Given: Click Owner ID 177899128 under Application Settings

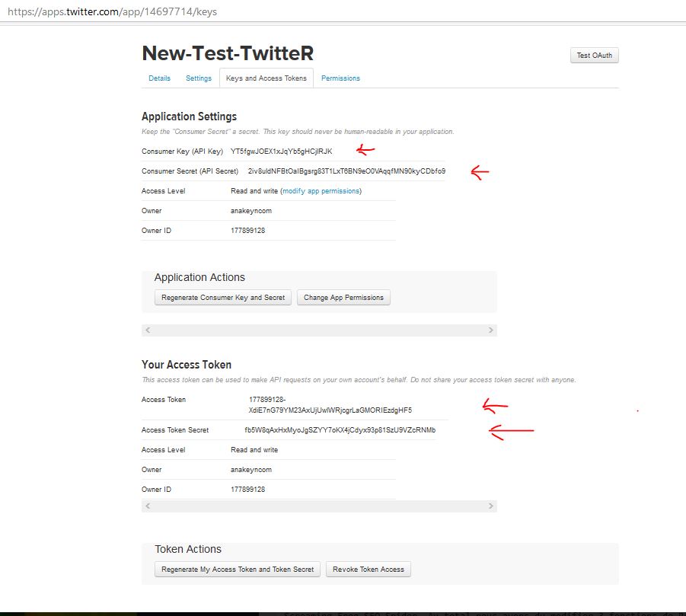Looking at the screenshot, I should click(247, 231).
